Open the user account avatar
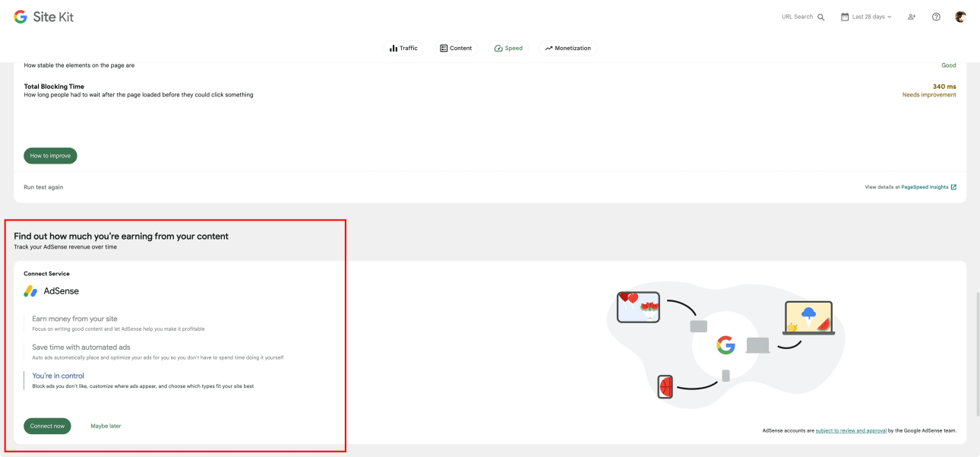Image resolution: width=980 pixels, height=457 pixels. [x=960, y=17]
